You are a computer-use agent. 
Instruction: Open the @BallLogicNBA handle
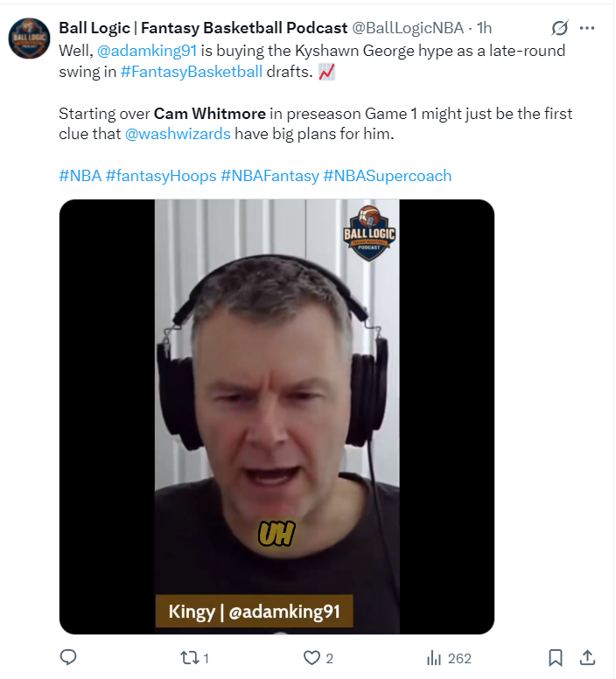[408, 28]
